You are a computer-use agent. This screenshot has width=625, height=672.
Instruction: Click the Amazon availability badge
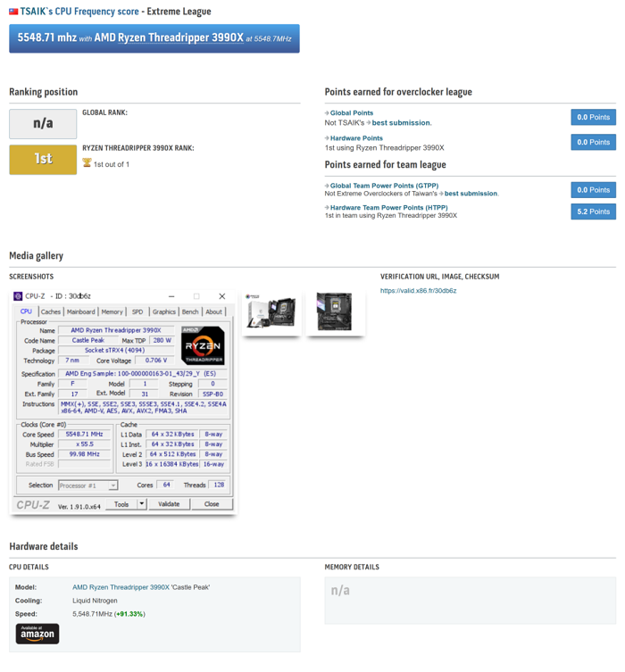37,634
